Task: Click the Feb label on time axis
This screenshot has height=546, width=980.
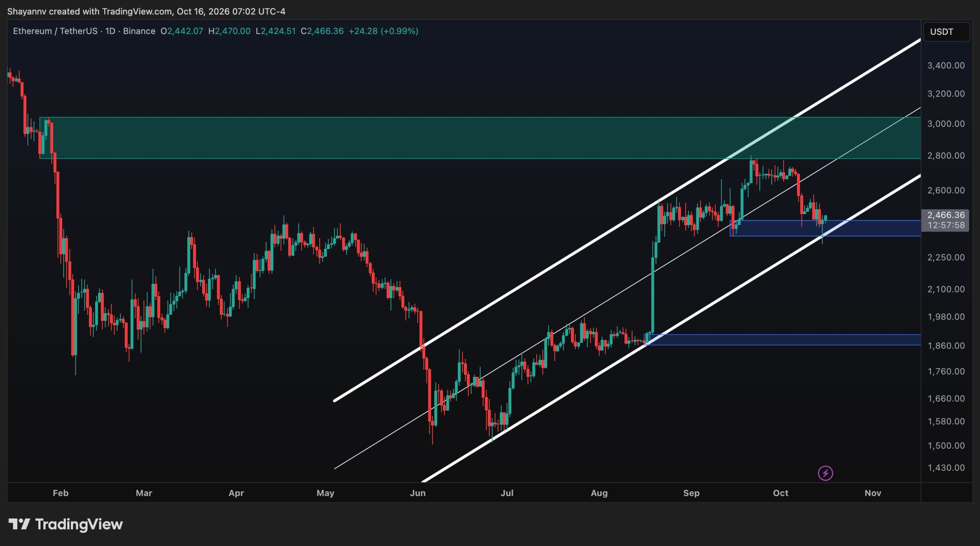Action: point(60,493)
